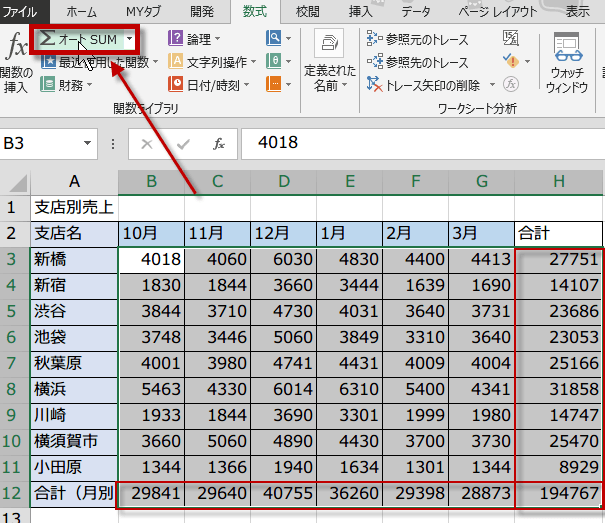Image resolution: width=605 pixels, height=523 pixels.
Task: Open the File (ファイル) tab
Action: point(21,11)
